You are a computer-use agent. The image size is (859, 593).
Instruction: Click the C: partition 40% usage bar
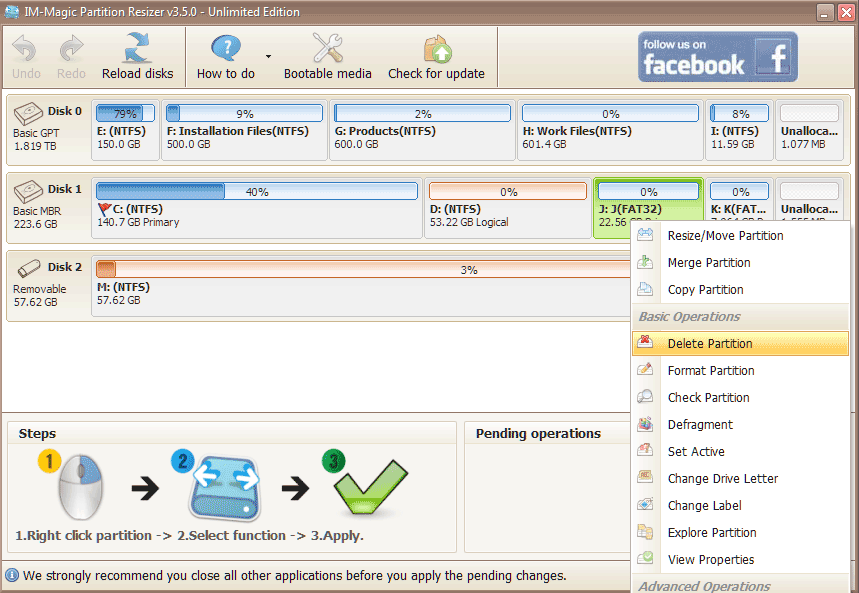257,191
